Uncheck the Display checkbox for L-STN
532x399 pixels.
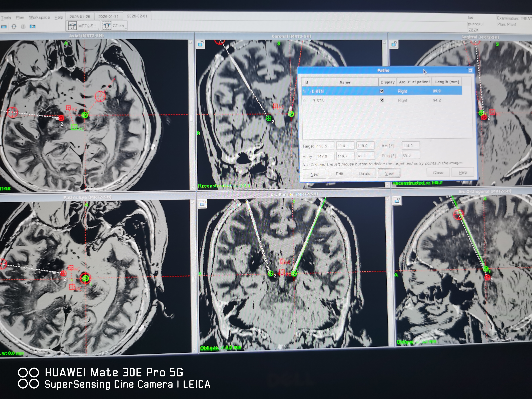(x=381, y=91)
